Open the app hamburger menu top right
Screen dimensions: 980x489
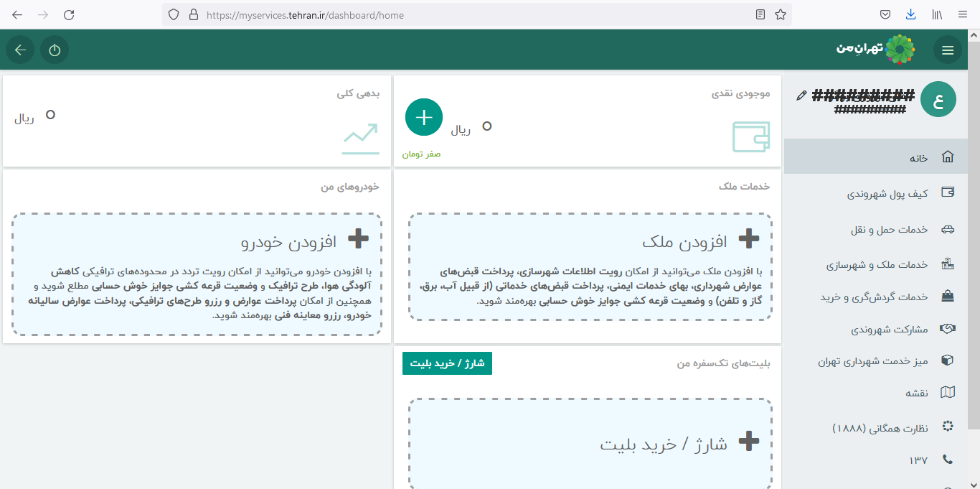948,50
